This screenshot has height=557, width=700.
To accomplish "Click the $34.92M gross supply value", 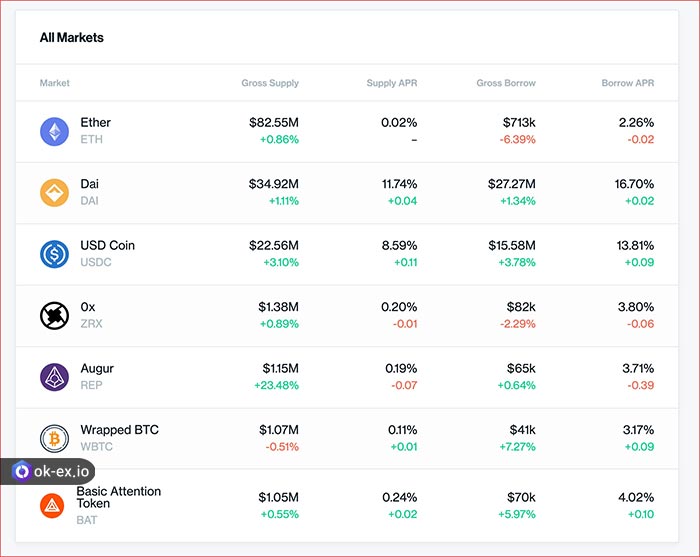I will (274, 184).
